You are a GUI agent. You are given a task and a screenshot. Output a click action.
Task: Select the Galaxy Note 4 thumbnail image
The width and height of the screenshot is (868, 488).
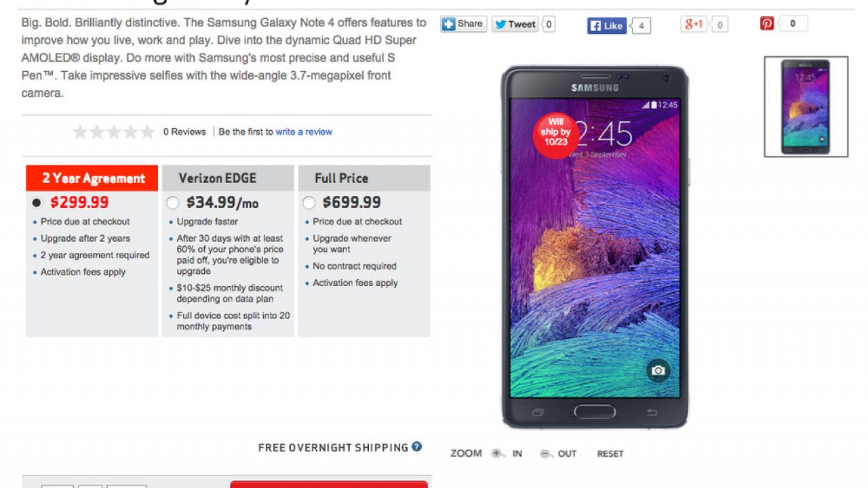806,106
